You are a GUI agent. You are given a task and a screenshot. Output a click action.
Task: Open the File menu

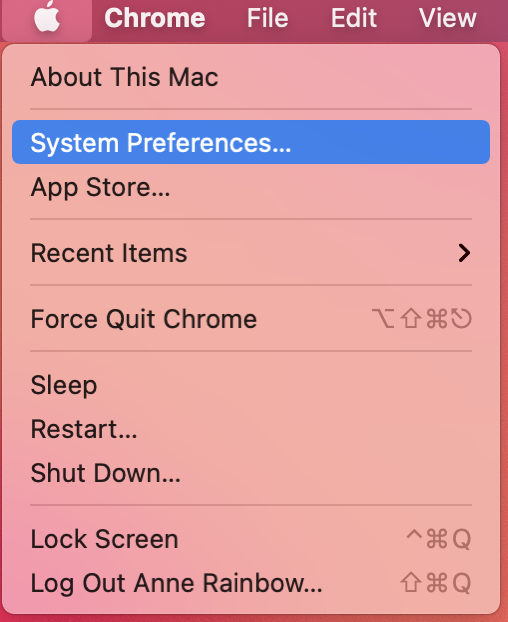pyautogui.click(x=267, y=18)
